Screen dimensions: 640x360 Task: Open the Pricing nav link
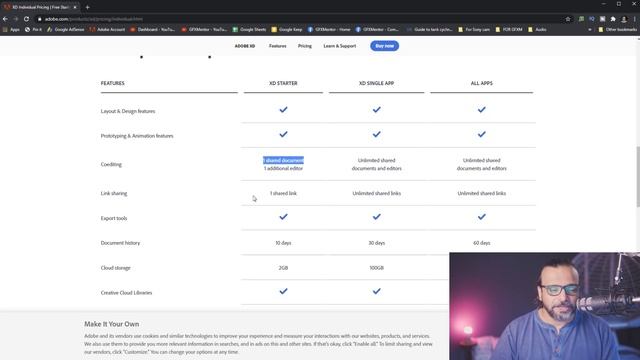[304, 46]
